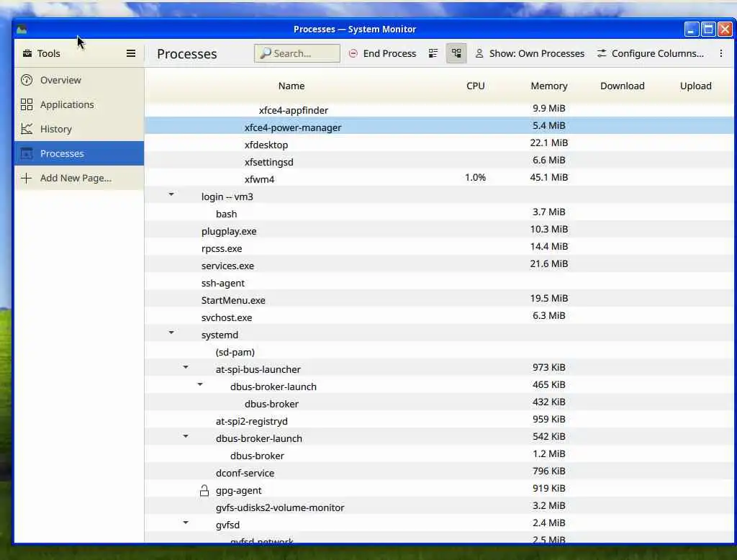737x560 pixels.
Task: Select the services.exe process
Action: (438, 263)
